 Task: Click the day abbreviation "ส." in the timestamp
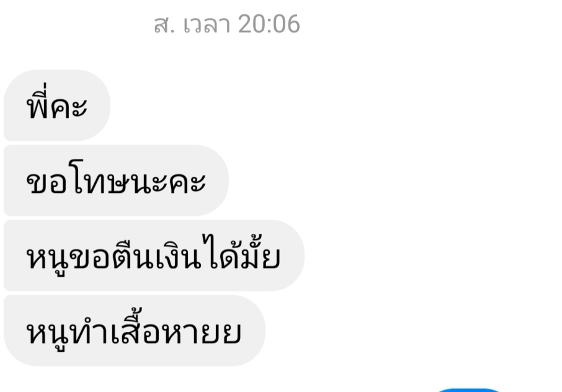164,25
